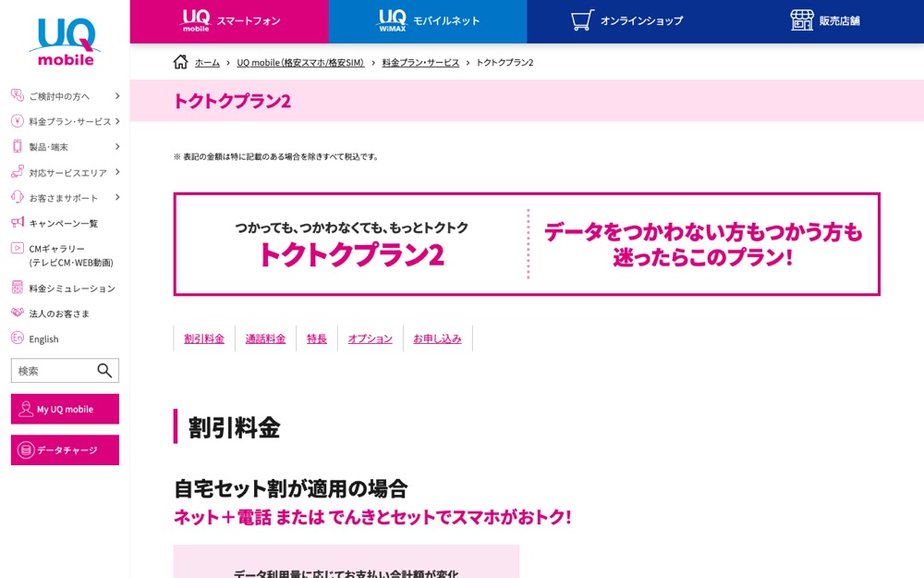
Task: Jump to the 割引料金 anchor link
Action: (204, 338)
